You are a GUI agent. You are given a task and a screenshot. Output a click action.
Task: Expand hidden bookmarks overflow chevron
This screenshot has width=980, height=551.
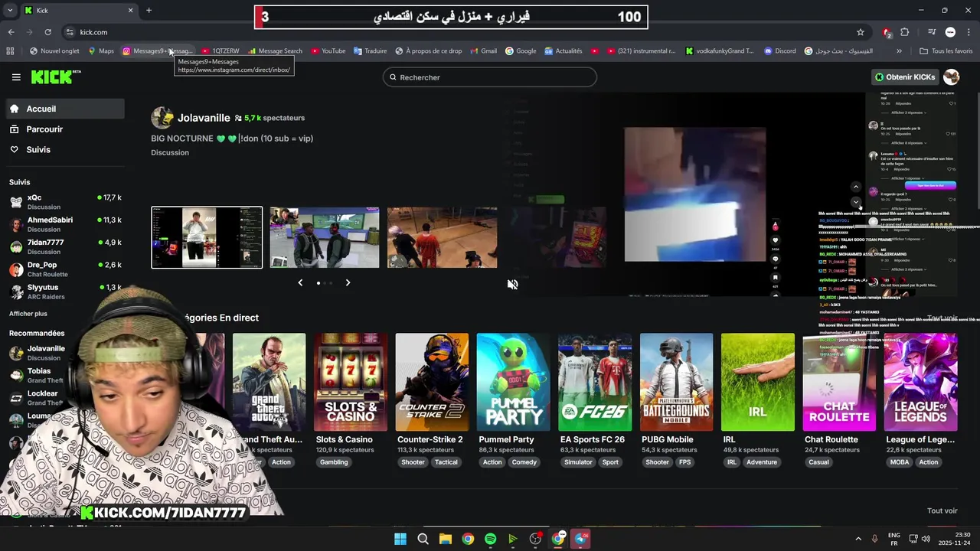coord(899,51)
